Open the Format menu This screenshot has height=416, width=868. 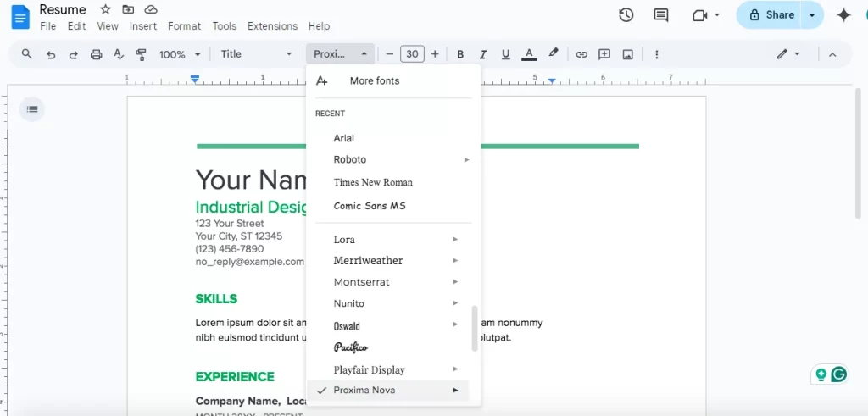click(184, 26)
